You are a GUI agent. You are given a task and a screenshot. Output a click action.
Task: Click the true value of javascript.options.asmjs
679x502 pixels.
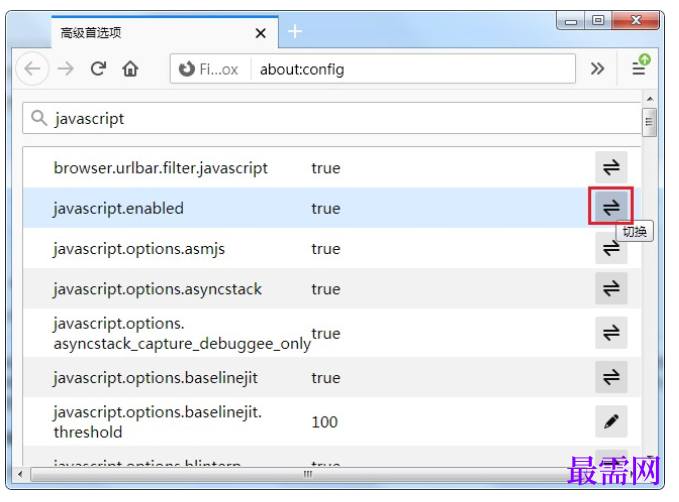(326, 249)
